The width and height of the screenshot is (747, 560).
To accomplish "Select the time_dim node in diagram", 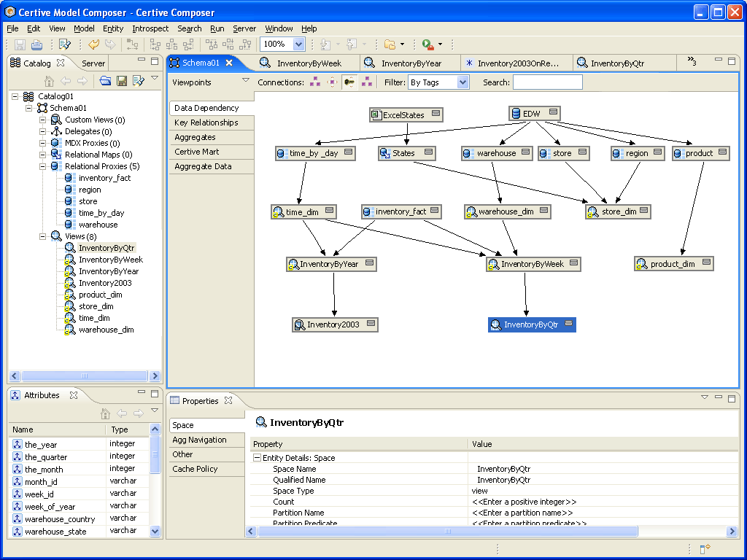I will [303, 211].
